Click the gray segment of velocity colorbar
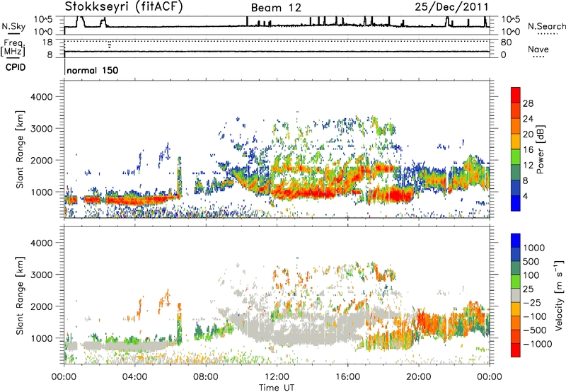Viewport: 566px width, 392px height. pyautogui.click(x=516, y=296)
